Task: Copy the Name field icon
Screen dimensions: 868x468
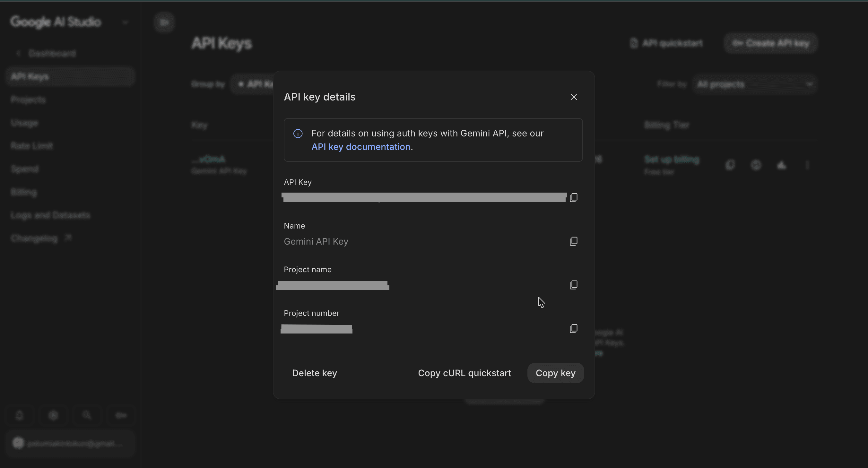Action: (574, 241)
